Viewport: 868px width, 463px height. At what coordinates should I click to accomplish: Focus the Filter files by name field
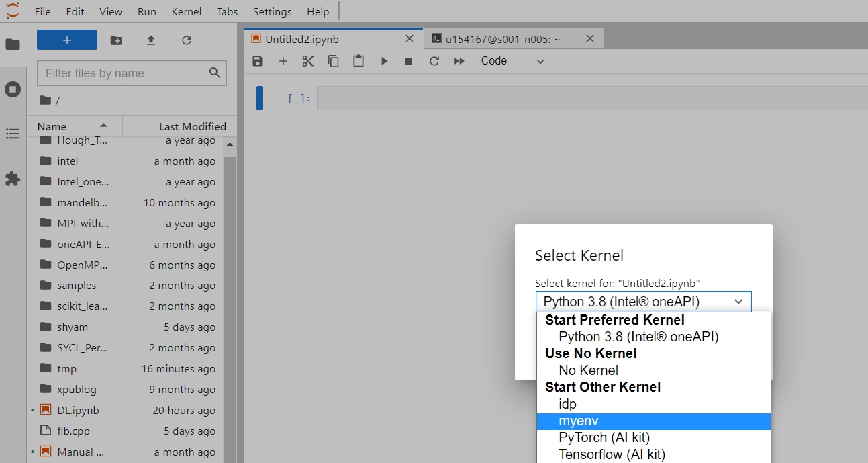point(132,73)
